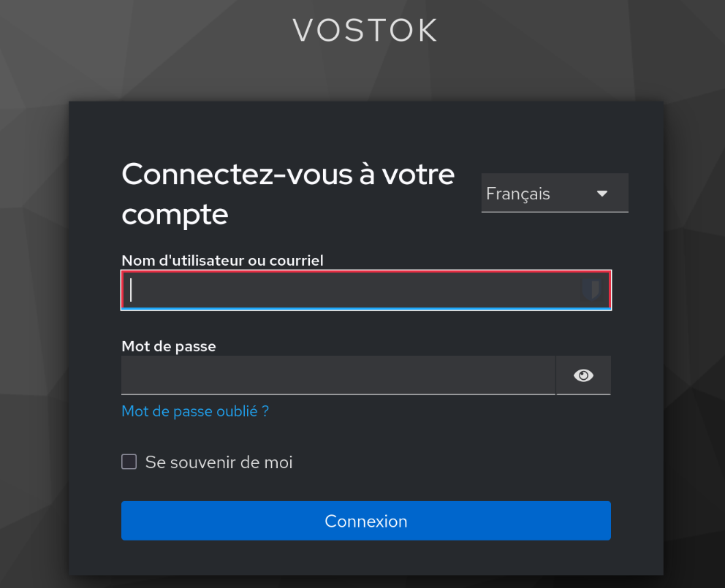Click the question mark ending the forgot password link
This screenshot has height=588, width=725.
(x=265, y=411)
